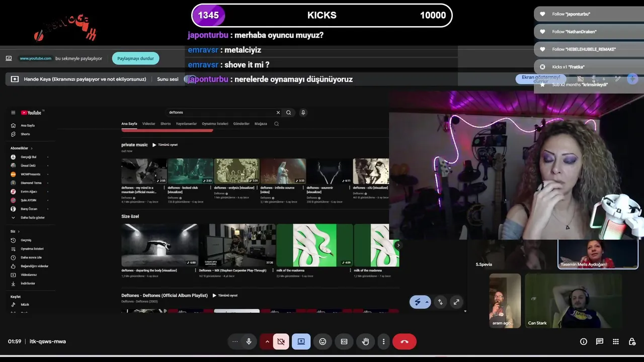Viewport: 644px width, 362px height.
Task: Open host controls lock icon
Action: click(x=632, y=341)
